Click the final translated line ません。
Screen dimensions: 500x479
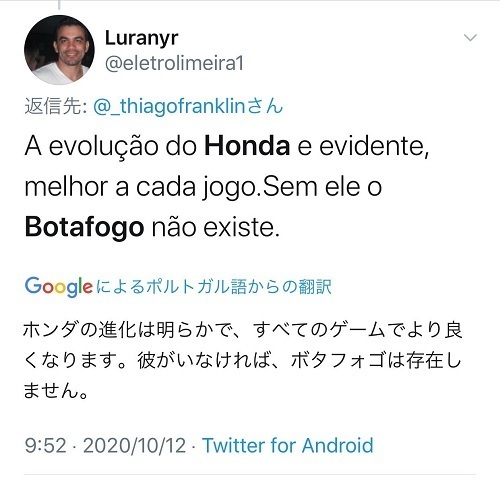coord(56,390)
